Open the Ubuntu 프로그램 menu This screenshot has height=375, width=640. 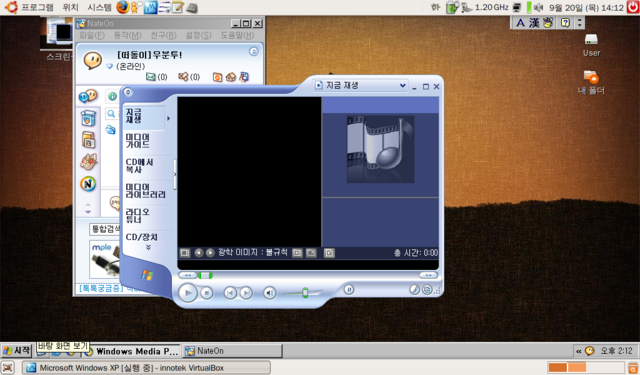pyautogui.click(x=38, y=7)
